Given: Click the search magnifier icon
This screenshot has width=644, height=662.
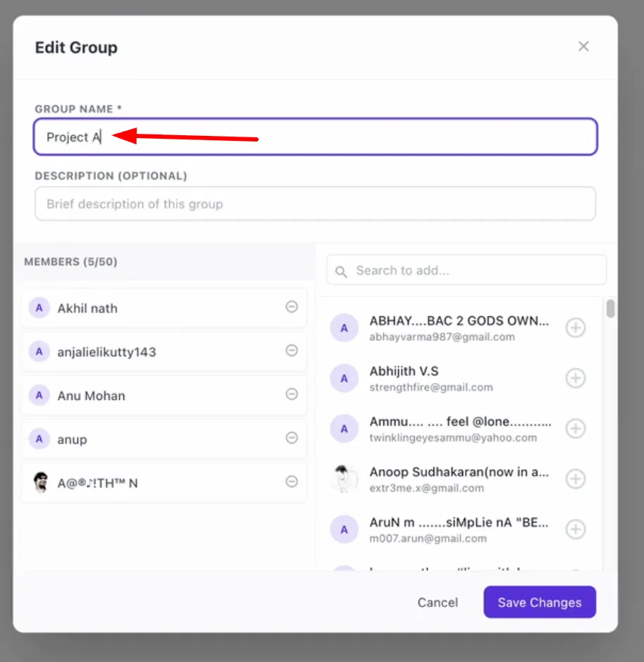Looking at the screenshot, I should pos(341,270).
